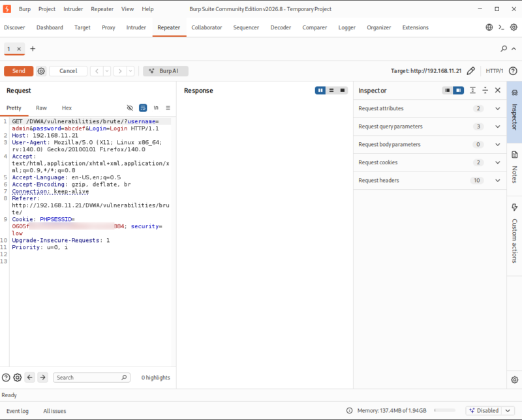Expand Request cookies section
Screen dimensions: 522x420
click(430, 162)
